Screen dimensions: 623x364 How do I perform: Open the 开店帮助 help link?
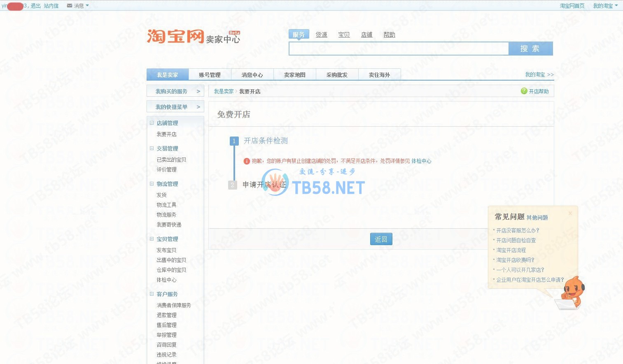[539, 91]
